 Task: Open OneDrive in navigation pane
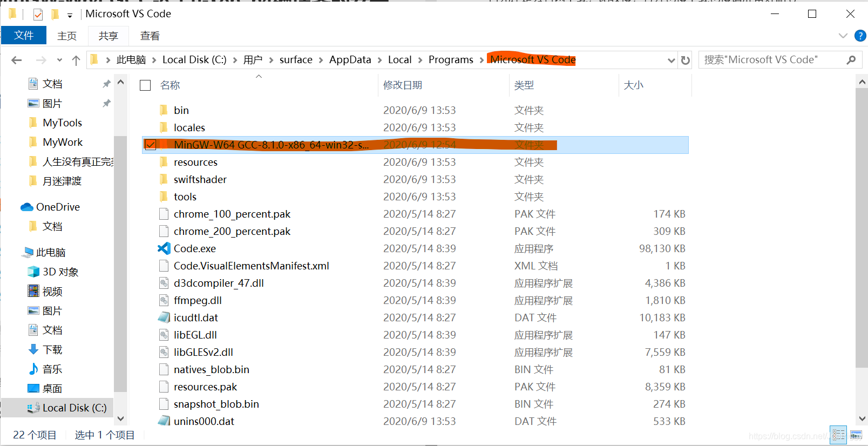58,207
